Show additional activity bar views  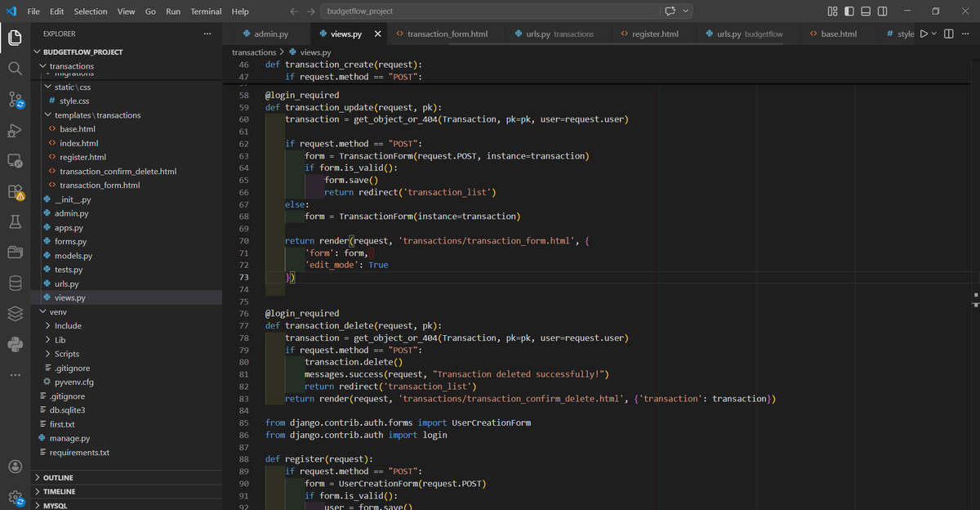point(16,375)
